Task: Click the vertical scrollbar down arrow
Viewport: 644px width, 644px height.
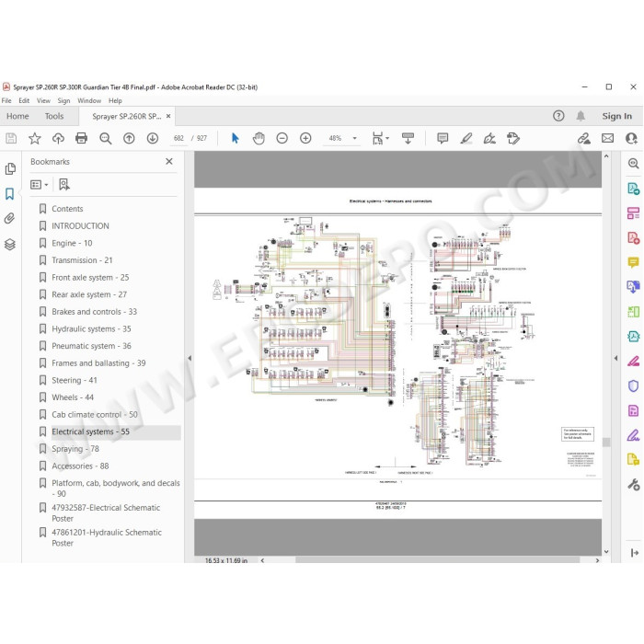Action: [x=606, y=552]
